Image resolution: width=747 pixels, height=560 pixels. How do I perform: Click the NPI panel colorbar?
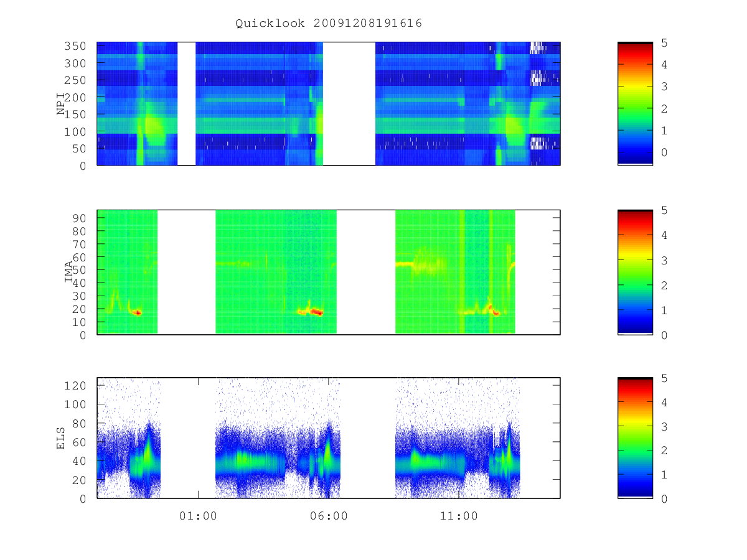click(635, 103)
